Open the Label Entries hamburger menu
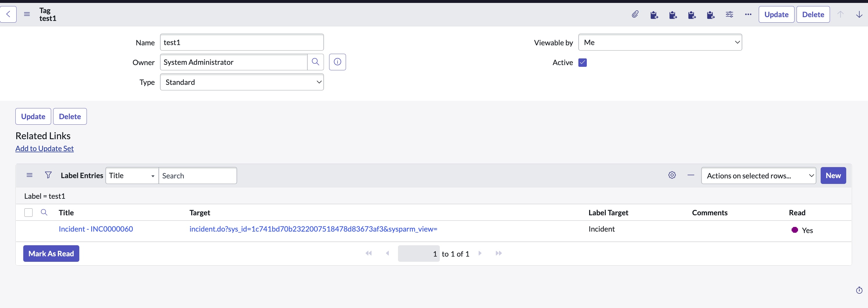 click(x=29, y=175)
